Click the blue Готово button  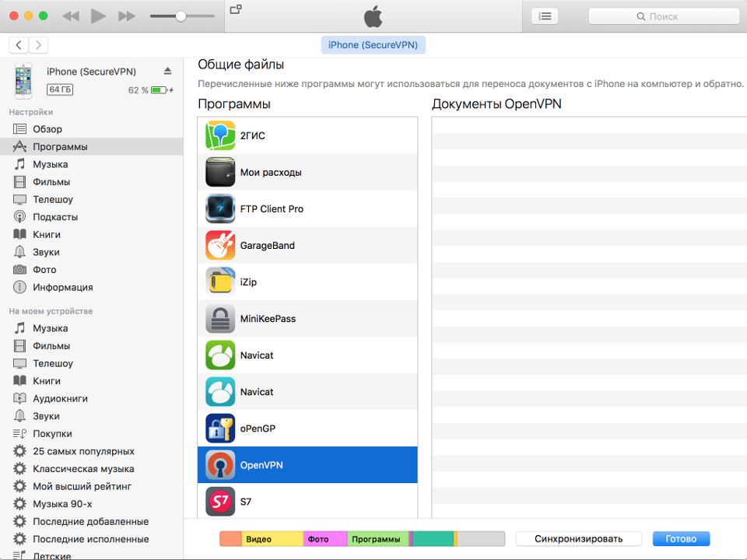pyautogui.click(x=681, y=539)
